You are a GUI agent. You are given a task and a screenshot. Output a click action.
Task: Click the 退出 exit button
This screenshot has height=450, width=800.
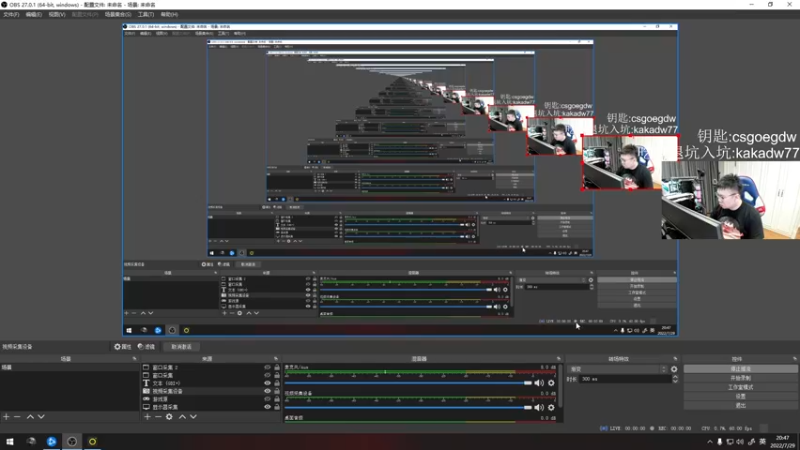(x=740, y=406)
